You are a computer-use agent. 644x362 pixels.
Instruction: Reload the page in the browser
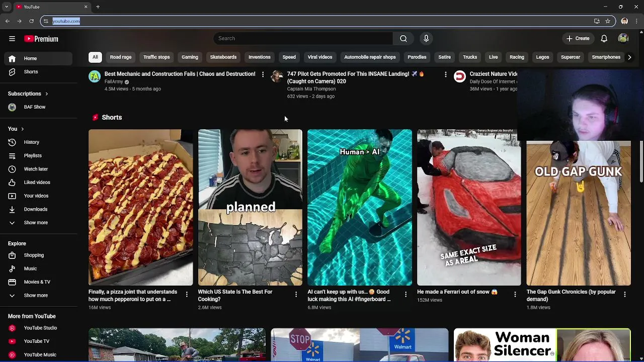31,21
